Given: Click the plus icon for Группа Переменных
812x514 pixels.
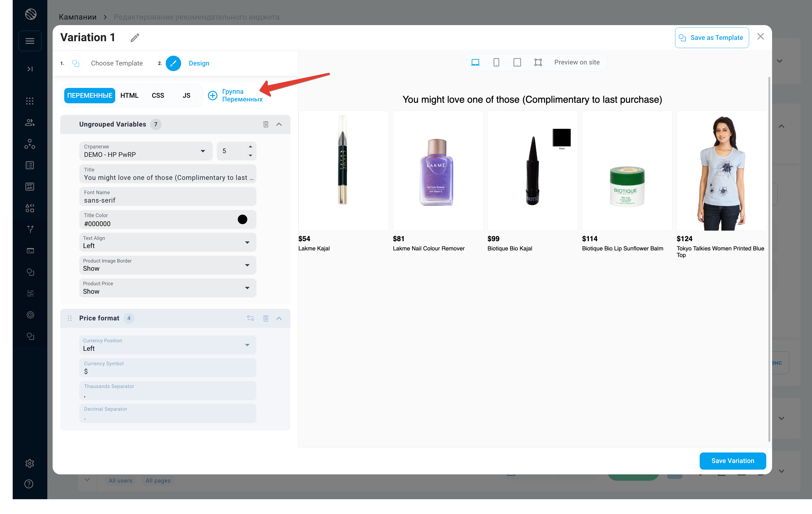Looking at the screenshot, I should tap(213, 95).
